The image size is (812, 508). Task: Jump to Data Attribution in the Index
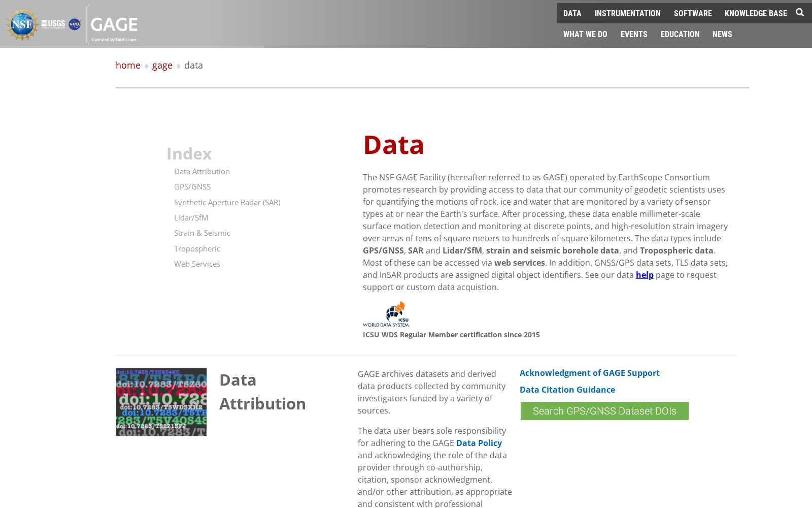pyautogui.click(x=202, y=172)
